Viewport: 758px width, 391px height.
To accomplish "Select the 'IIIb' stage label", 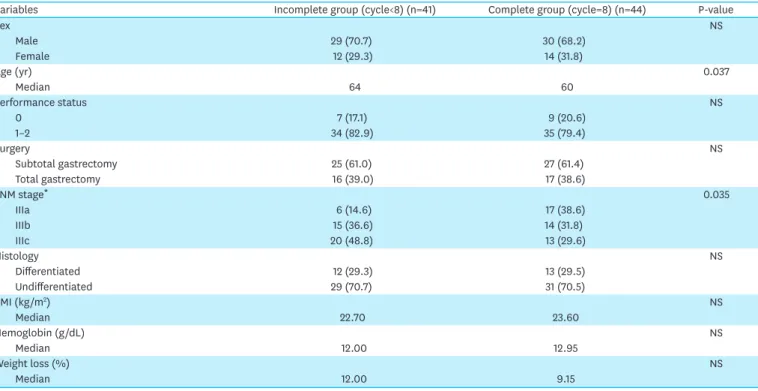I will pyautogui.click(x=23, y=226).
